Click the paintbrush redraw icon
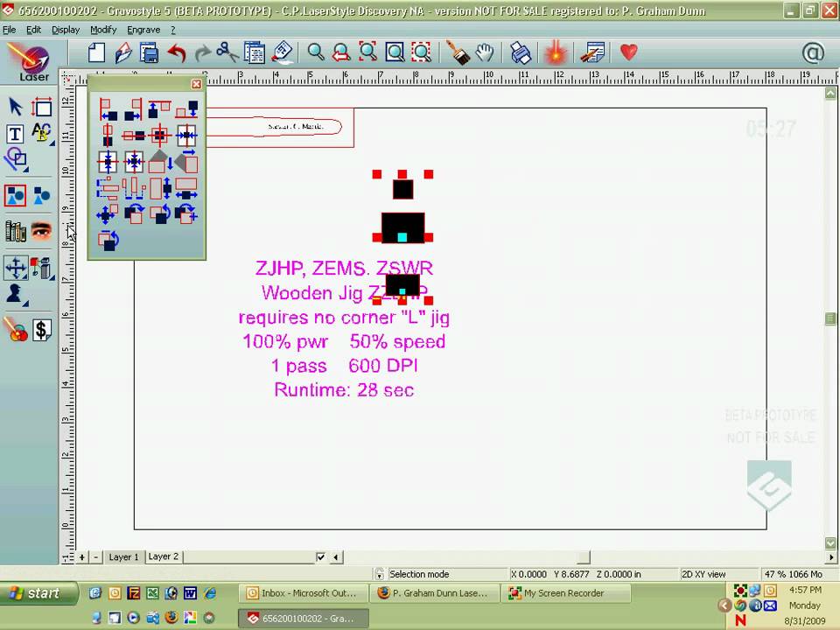840x630 pixels. [458, 52]
